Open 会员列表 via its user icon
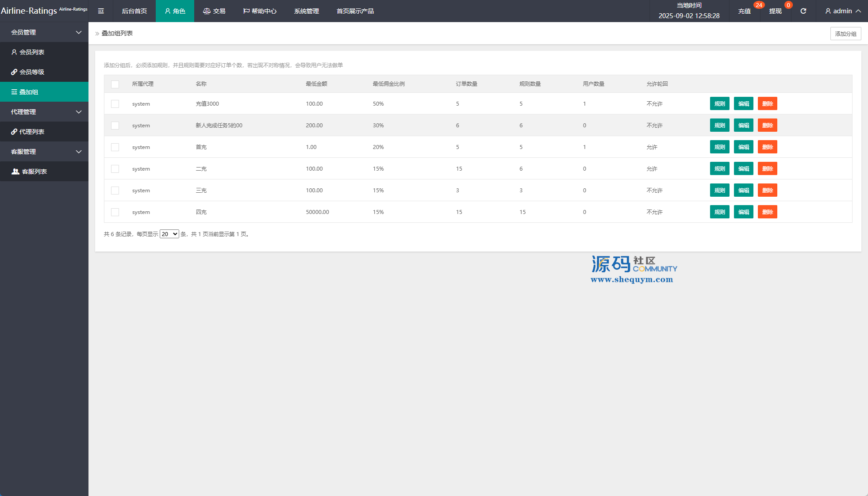Screen dimensions: 868x496 pos(14,52)
